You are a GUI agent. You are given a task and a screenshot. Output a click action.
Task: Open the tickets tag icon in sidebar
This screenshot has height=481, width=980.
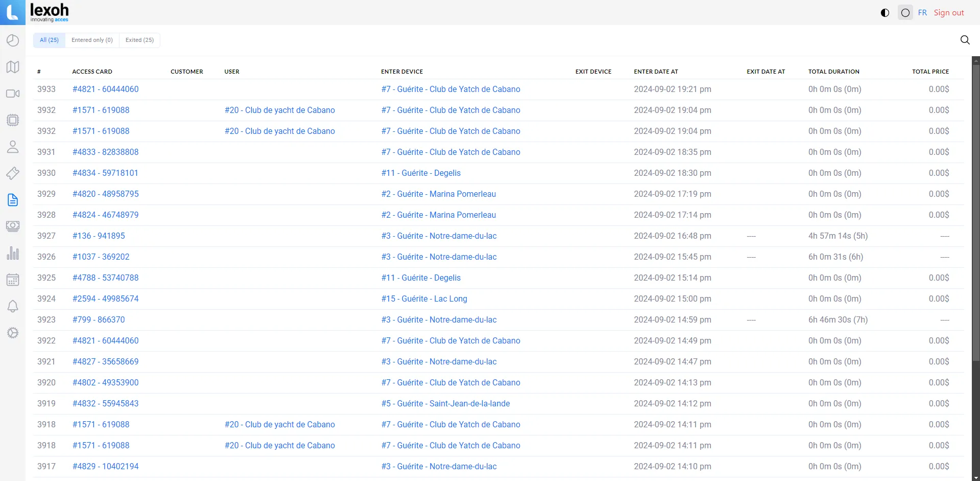(x=13, y=173)
